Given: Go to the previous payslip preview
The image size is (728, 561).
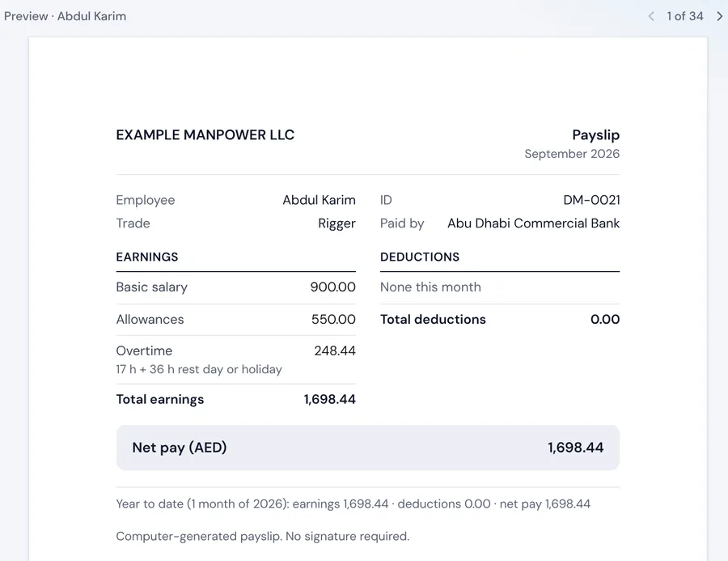Looking at the screenshot, I should click(651, 16).
